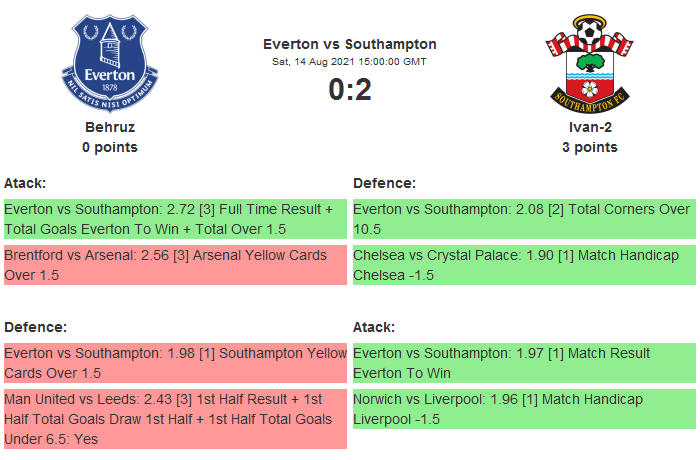The height and width of the screenshot is (460, 700).
Task: Click Ivan-2's 3 points label
Action: tap(589, 147)
